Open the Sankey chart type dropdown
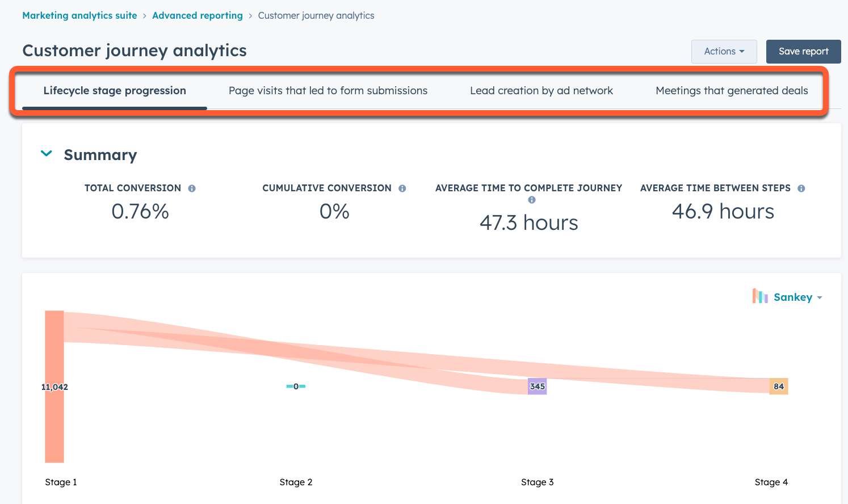The image size is (848, 504). click(797, 297)
